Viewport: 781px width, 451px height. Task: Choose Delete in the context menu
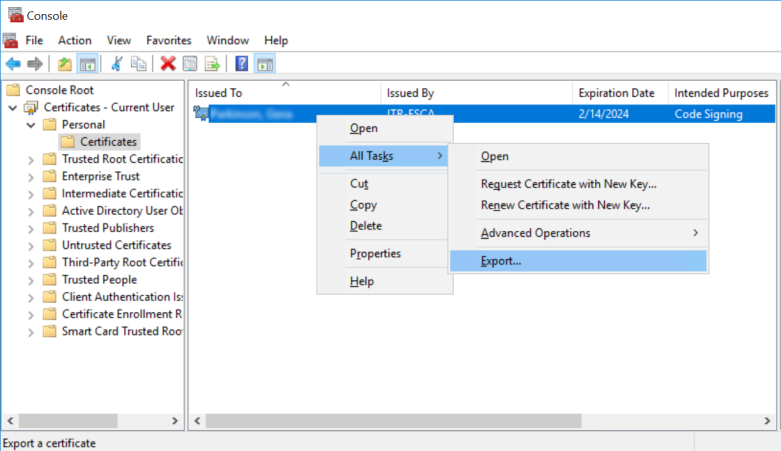point(385,226)
